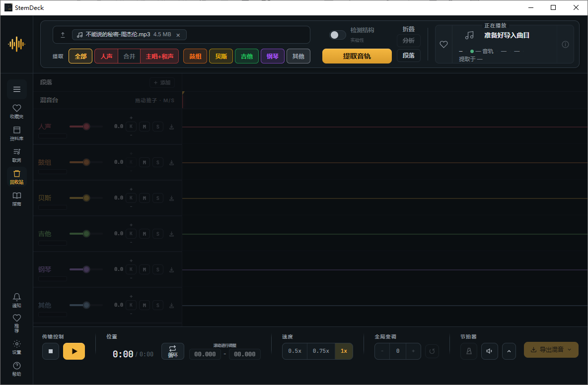This screenshot has width=588, height=385.
Task: Download the 鼓组 stem
Action: click(x=171, y=163)
